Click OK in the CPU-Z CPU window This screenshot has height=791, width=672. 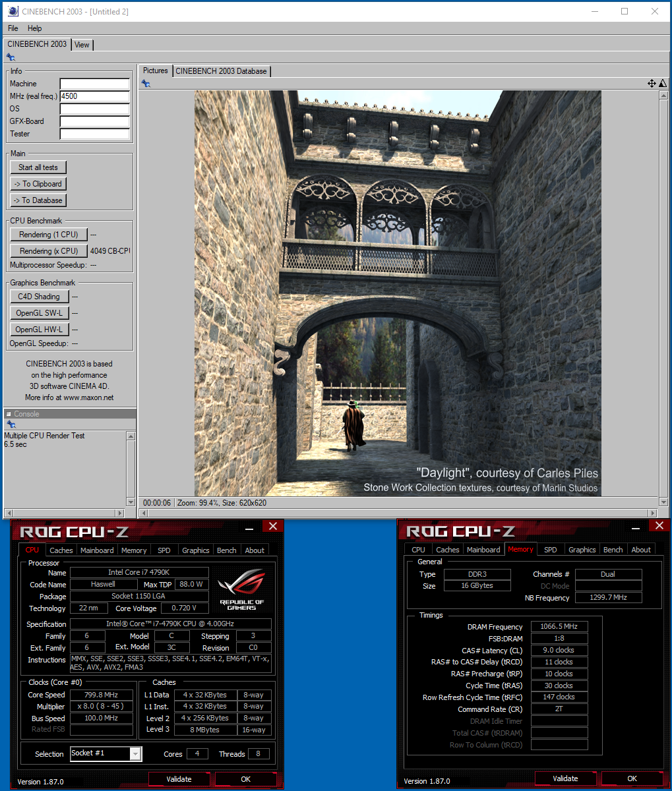(x=246, y=778)
